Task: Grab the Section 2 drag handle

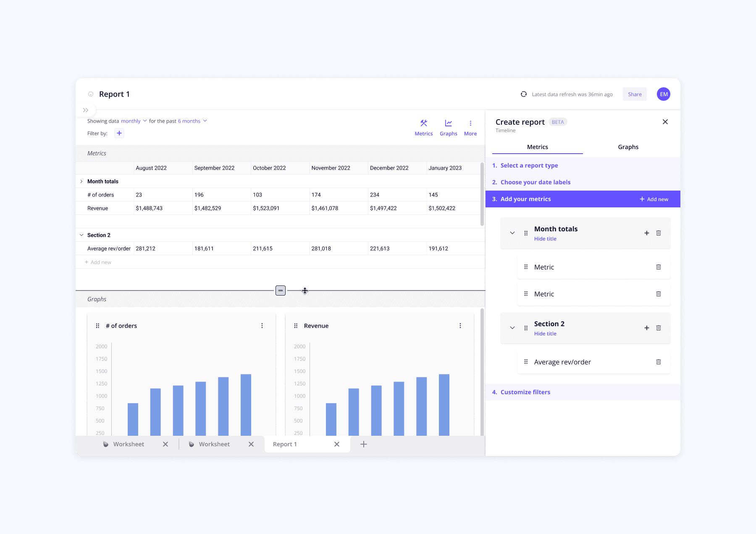Action: point(526,328)
